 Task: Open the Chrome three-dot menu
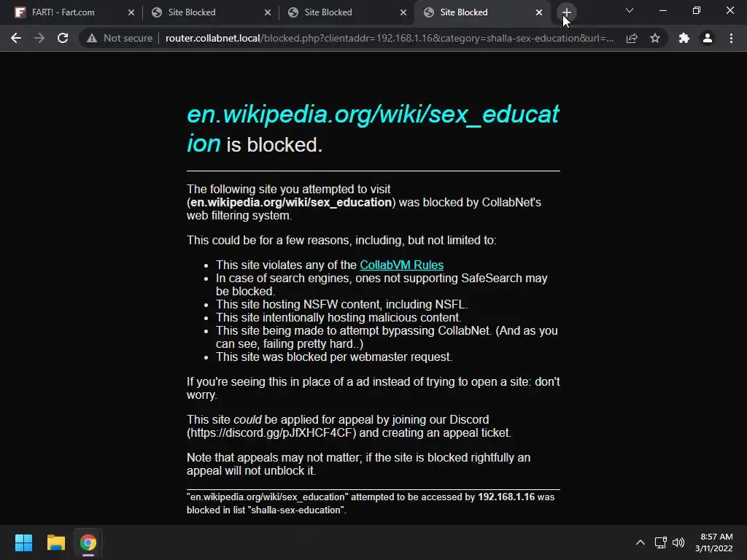click(x=731, y=38)
